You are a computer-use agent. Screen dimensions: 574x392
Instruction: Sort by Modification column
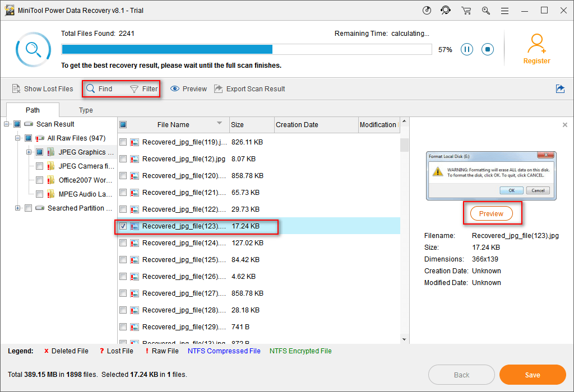click(x=379, y=125)
